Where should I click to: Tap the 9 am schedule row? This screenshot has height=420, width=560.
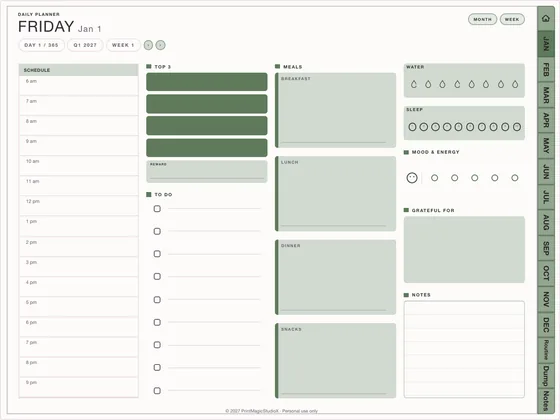(79, 145)
